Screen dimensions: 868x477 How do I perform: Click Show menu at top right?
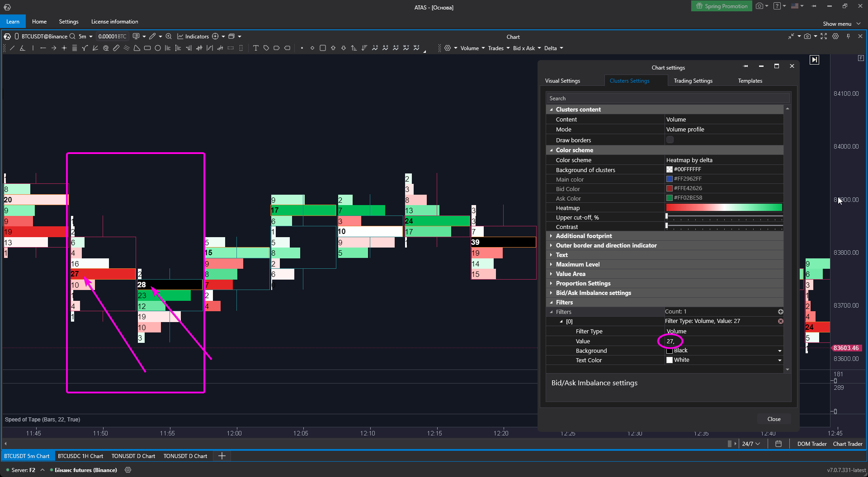tap(841, 23)
